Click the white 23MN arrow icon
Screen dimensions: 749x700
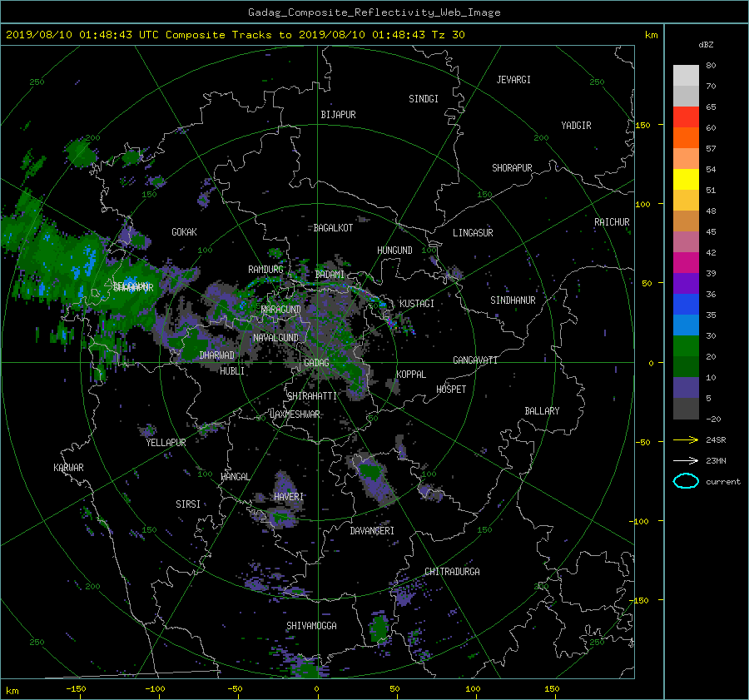coord(686,460)
